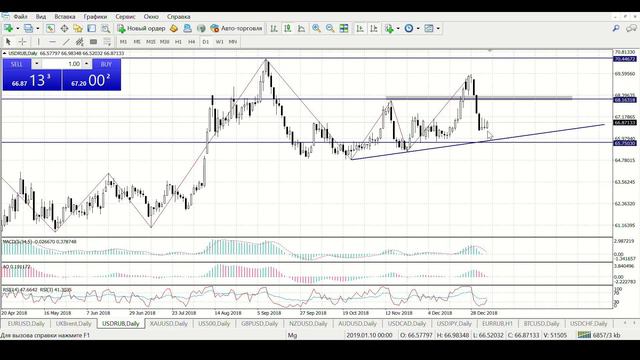Open the Navigator folder-star icon
Image resolution: width=640 pixels, height=360 pixels.
tap(78, 28)
